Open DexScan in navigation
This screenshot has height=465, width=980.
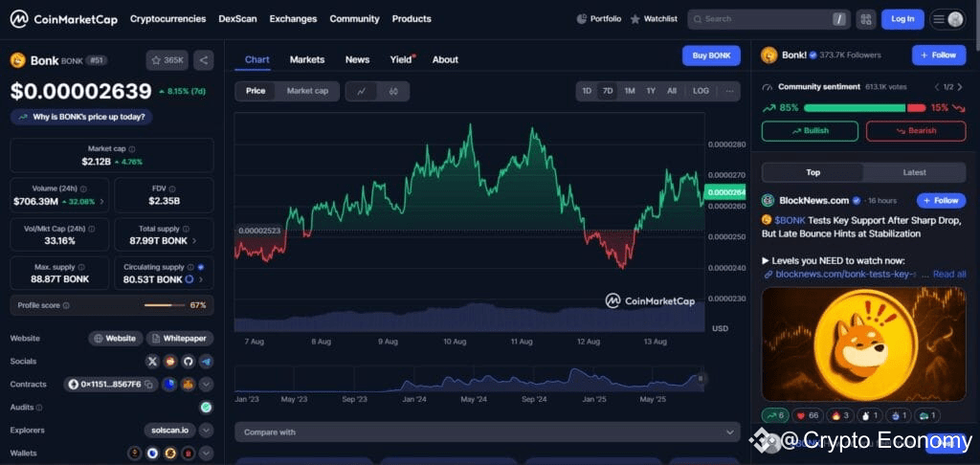[x=237, y=19]
